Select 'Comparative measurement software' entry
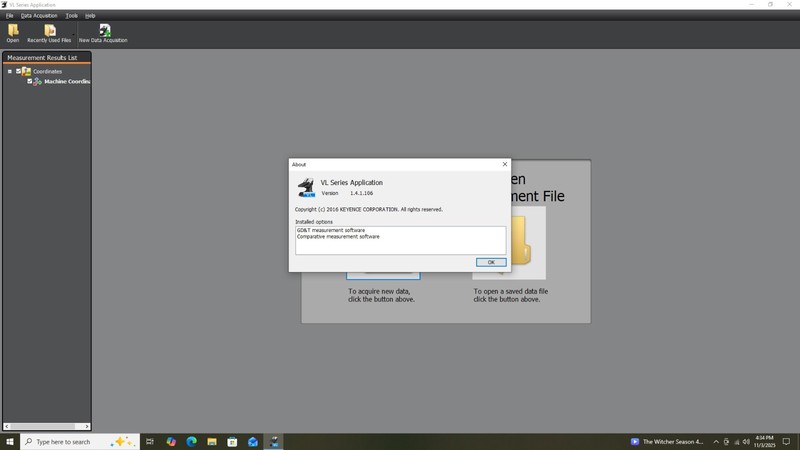The width and height of the screenshot is (800, 450). pos(338,237)
